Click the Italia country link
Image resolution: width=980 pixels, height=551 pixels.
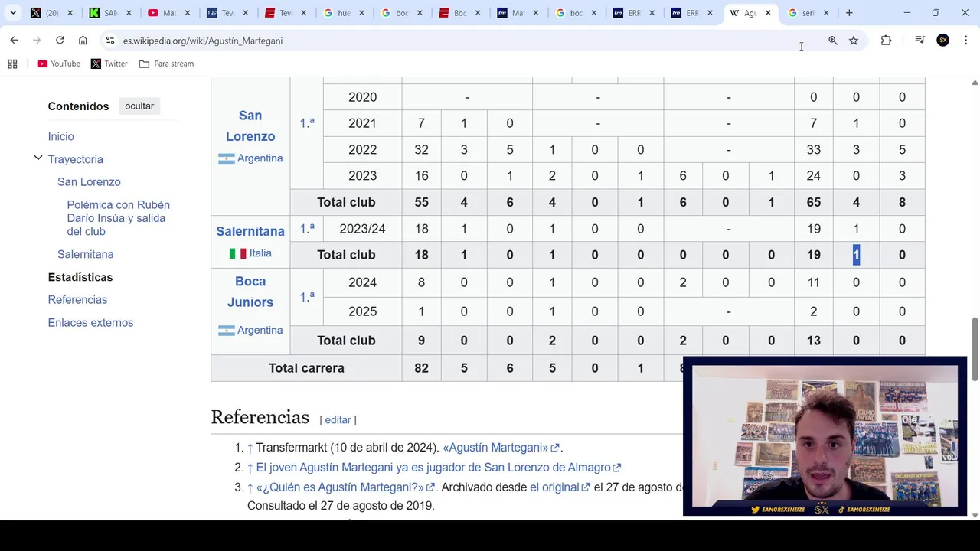260,253
